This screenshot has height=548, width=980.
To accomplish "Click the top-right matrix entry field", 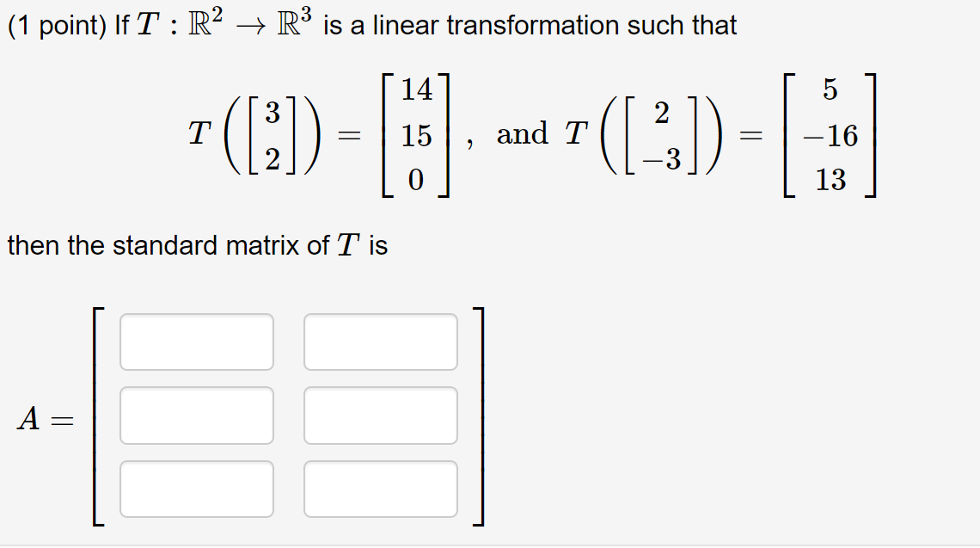I will pyautogui.click(x=380, y=342).
